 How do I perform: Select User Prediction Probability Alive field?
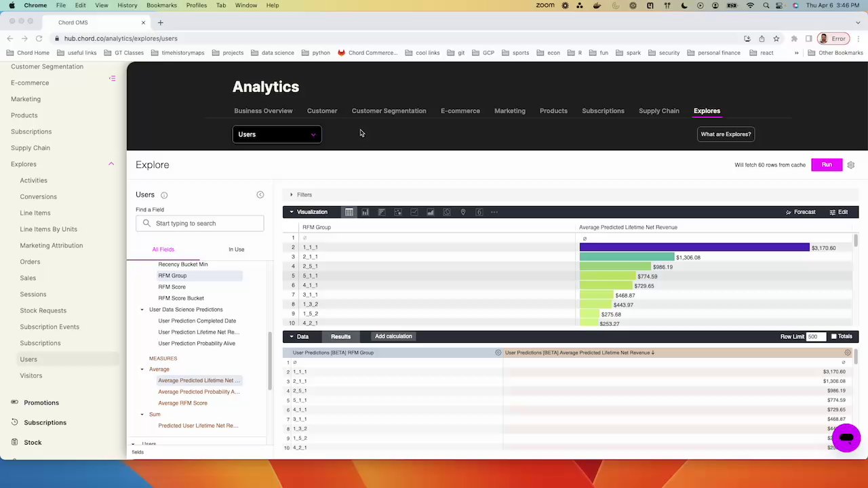point(197,344)
